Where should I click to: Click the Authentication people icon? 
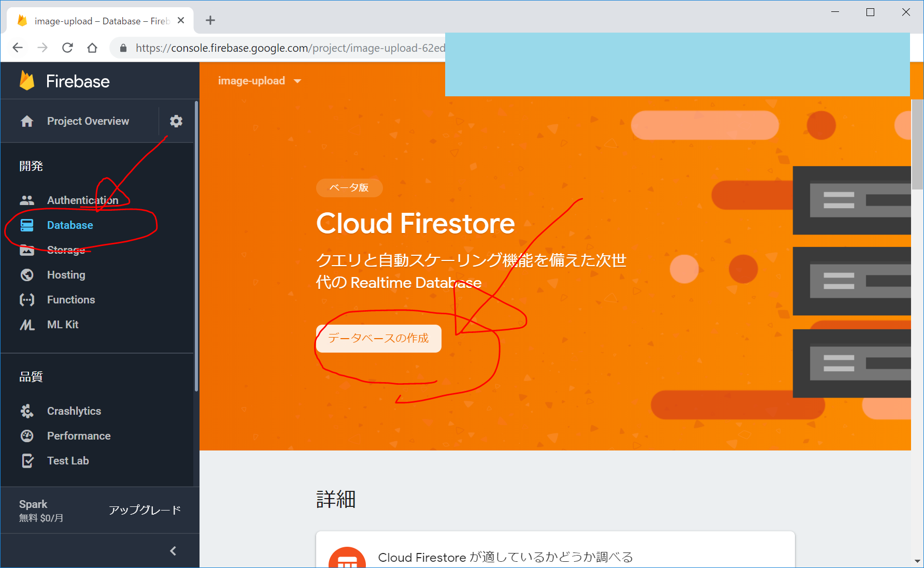click(x=27, y=200)
